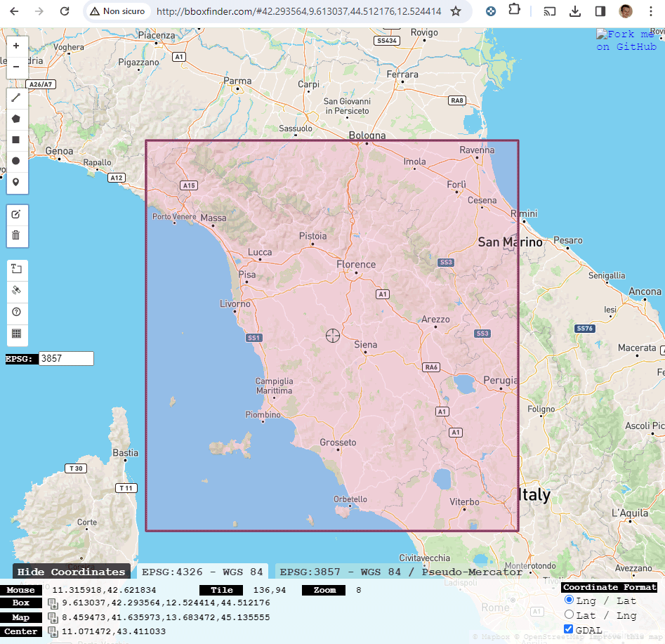The image size is (665, 644).
Task: Click the Tile value 136,94
Action: 270,590
